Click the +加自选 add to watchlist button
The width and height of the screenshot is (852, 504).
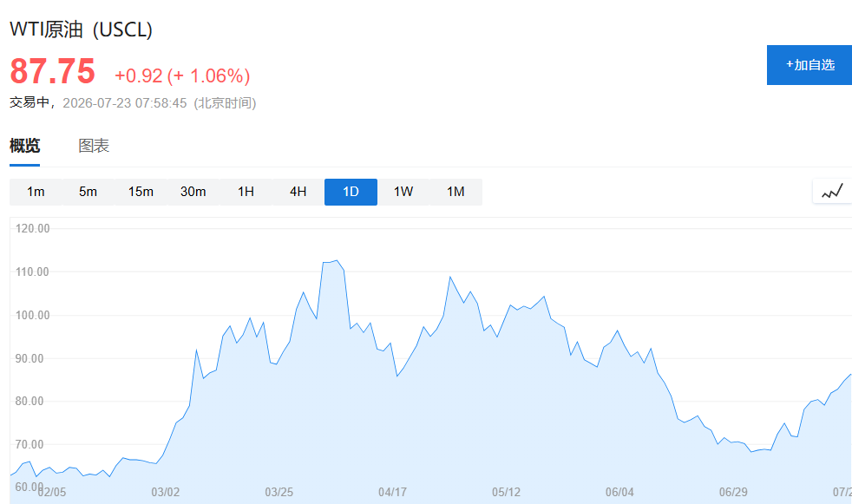(809, 65)
